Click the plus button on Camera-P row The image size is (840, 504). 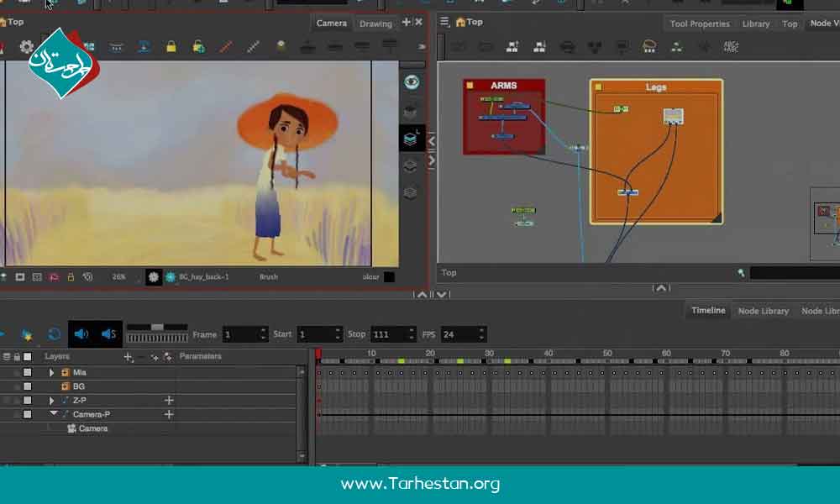169,414
